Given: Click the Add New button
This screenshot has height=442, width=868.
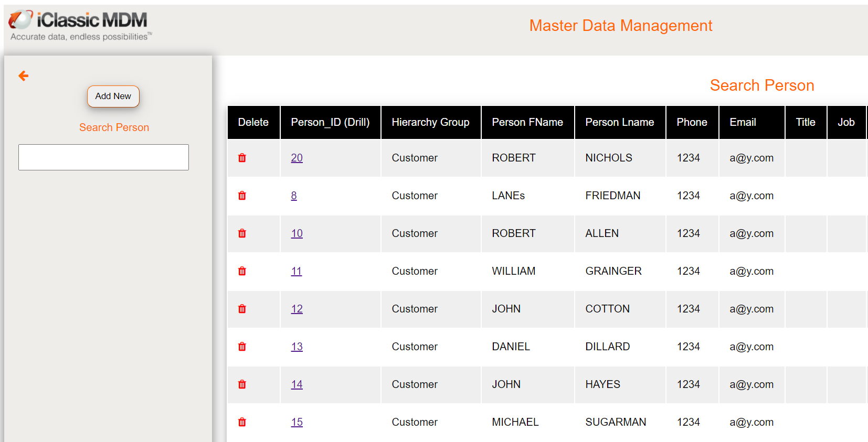Looking at the screenshot, I should (x=113, y=96).
